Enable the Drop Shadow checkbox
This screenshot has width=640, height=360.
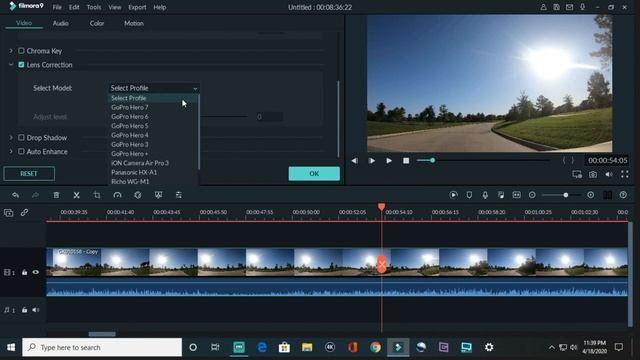click(21, 138)
